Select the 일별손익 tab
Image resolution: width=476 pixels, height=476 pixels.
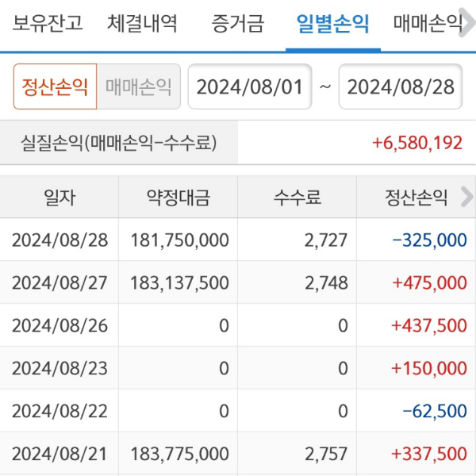pos(332,23)
